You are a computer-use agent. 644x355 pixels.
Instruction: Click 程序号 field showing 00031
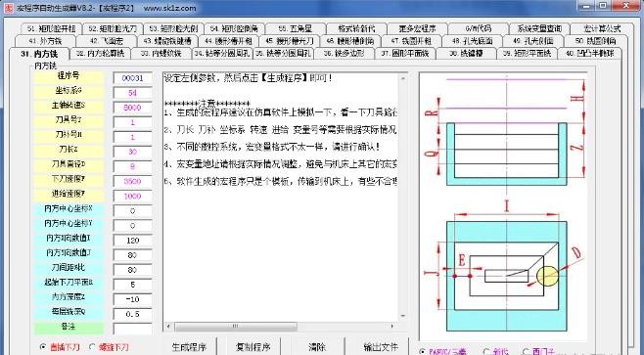(133, 78)
